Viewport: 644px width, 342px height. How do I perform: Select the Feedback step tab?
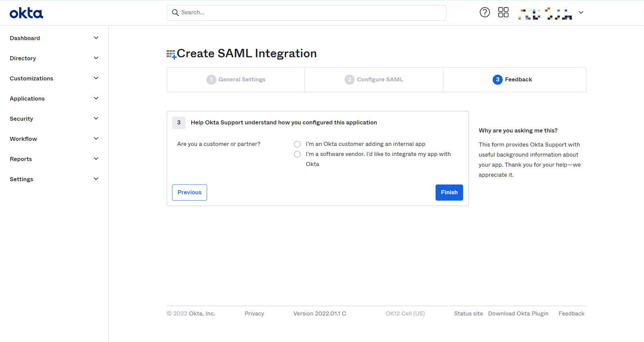(x=515, y=80)
